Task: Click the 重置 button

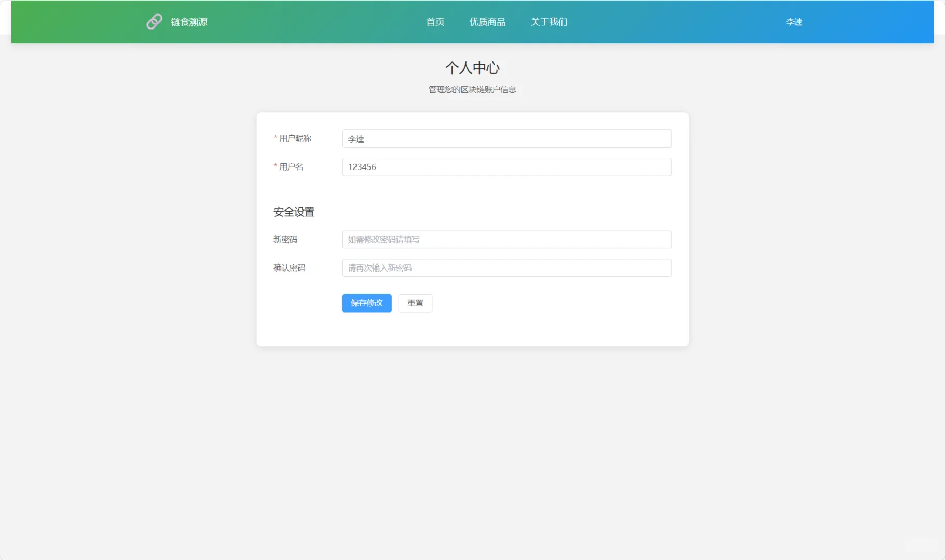Action: tap(415, 303)
